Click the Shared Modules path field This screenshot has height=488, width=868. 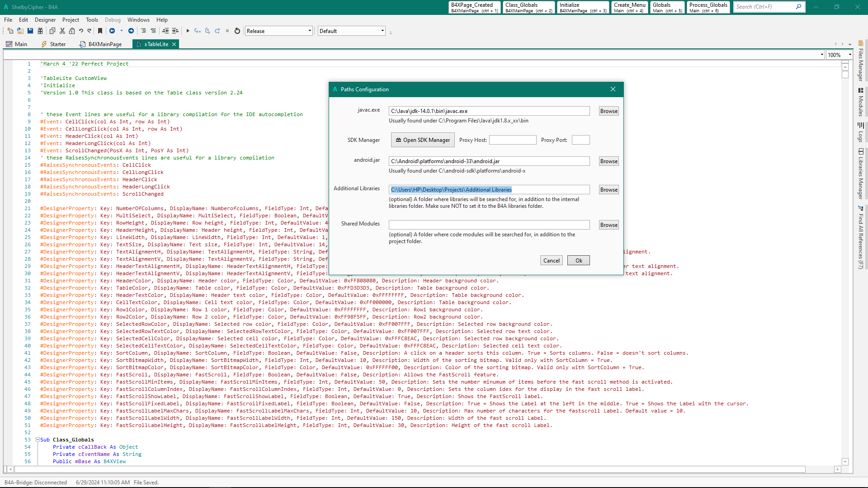pyautogui.click(x=489, y=225)
